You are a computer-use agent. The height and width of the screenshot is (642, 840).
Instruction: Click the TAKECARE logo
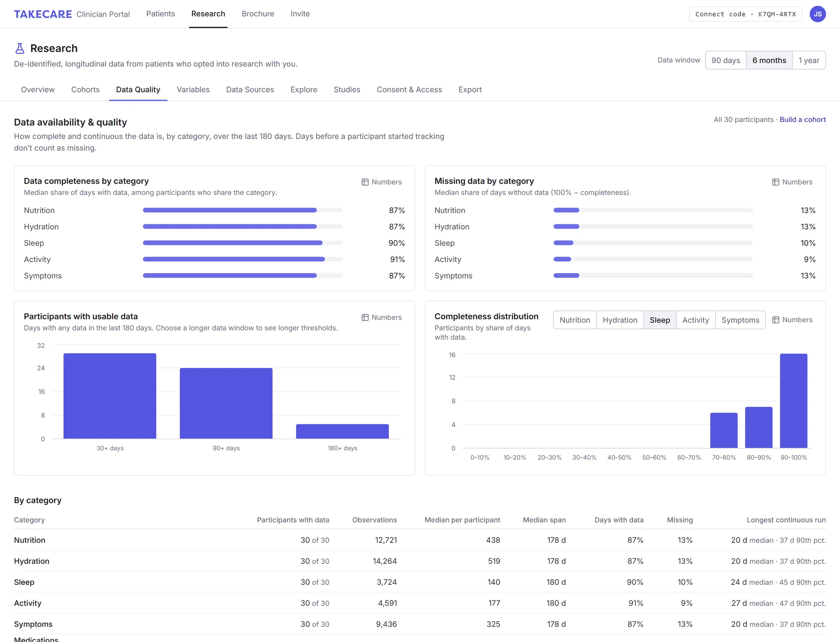pyautogui.click(x=43, y=14)
